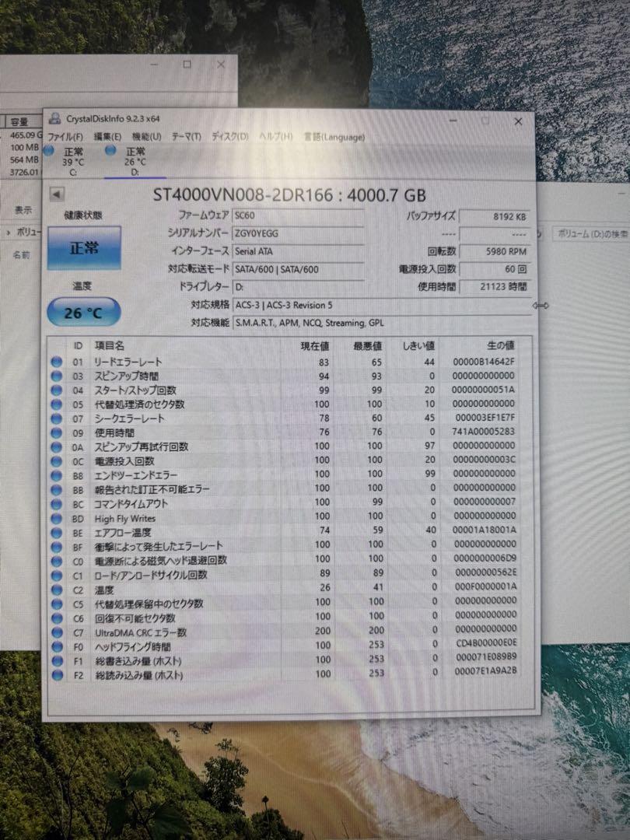The image size is (630, 840).
Task: Select raw value 00000B14642F
Action: tap(483, 362)
